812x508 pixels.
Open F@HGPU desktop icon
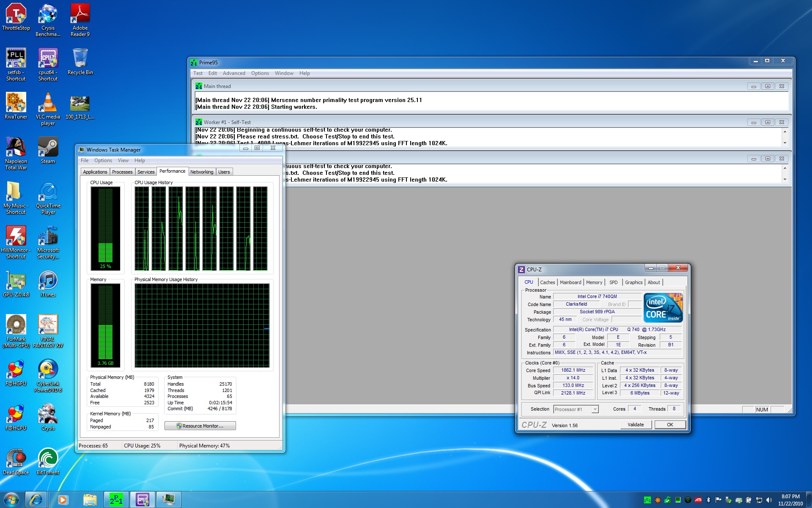coord(16,373)
